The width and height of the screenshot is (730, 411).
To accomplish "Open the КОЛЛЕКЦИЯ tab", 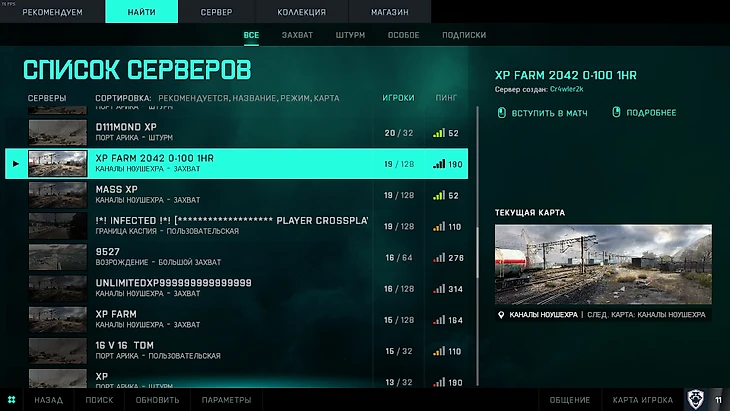I will pos(302,12).
